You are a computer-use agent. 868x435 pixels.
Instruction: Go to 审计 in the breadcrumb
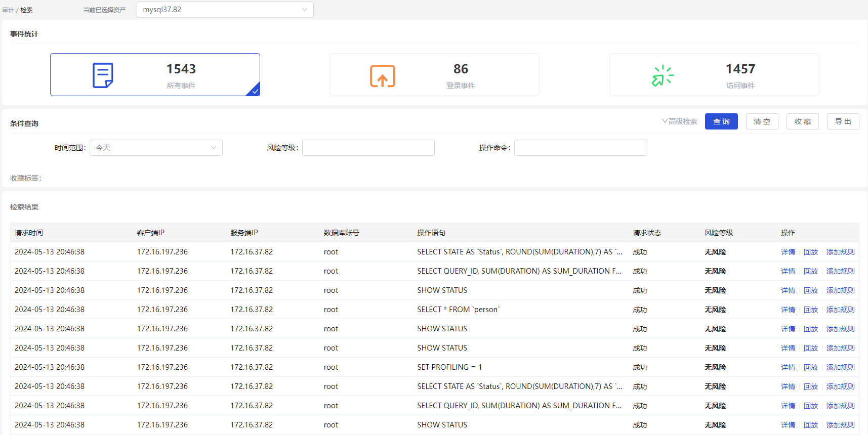pyautogui.click(x=8, y=10)
